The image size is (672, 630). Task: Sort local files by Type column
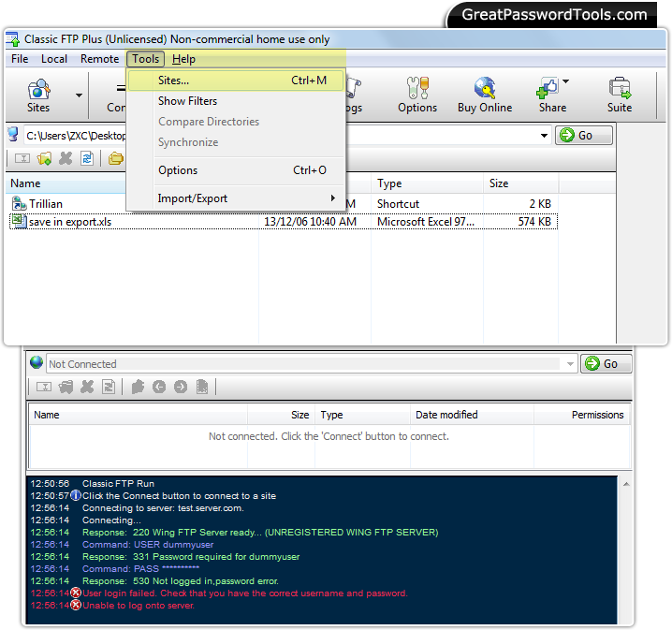click(x=427, y=183)
